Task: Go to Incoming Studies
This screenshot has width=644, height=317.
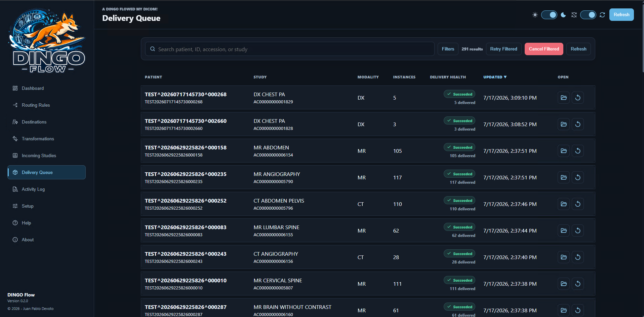Action: pos(46,155)
